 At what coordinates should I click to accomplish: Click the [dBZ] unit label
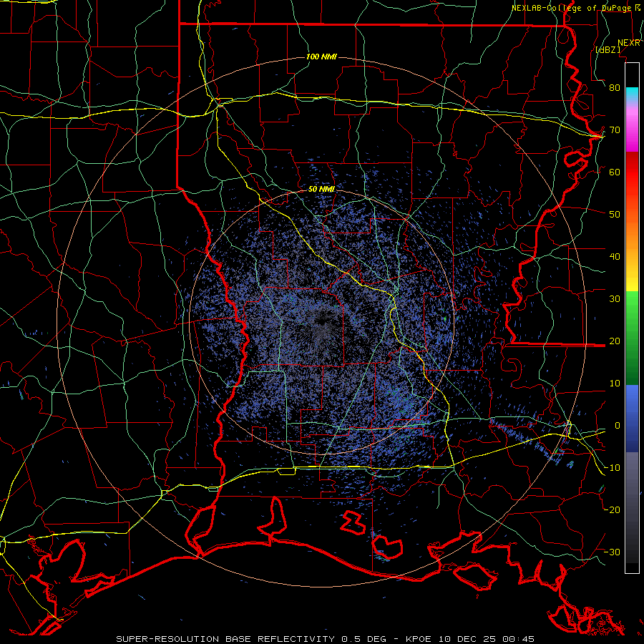tap(608, 50)
